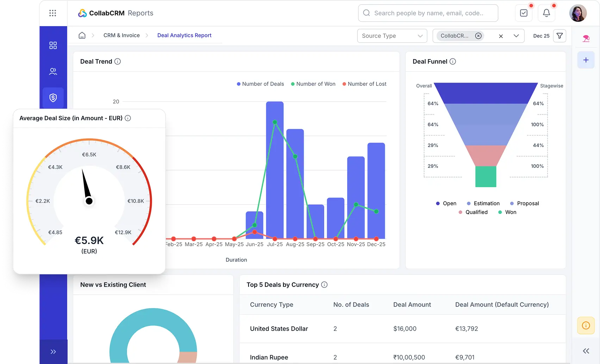Image resolution: width=600 pixels, height=364 pixels.
Task: Expand the left sidebar with double chevron
Action: (53, 352)
